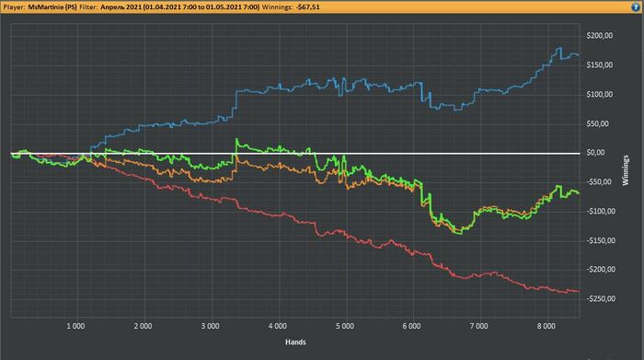
Task: Click the $200,00 axis label
Action: pyautogui.click(x=600, y=36)
